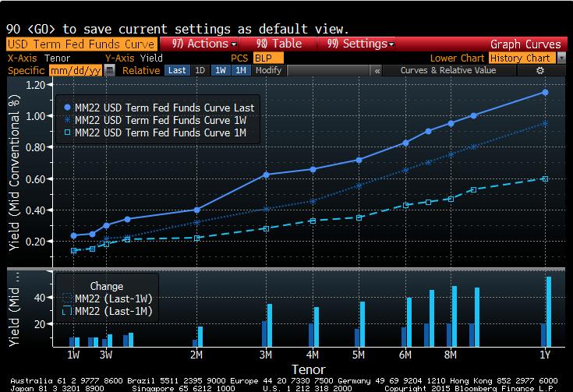Click MM22 (Last-1W) change legend entry

click(108, 298)
